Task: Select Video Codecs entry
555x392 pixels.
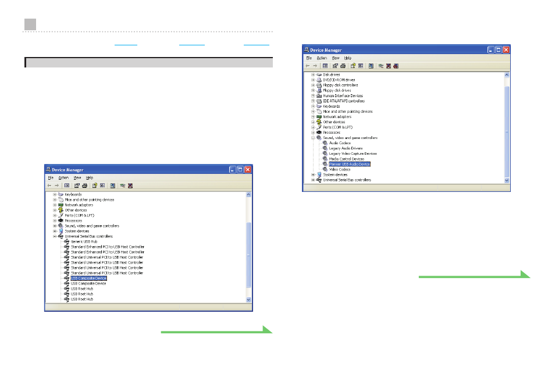Action: pos(340,169)
